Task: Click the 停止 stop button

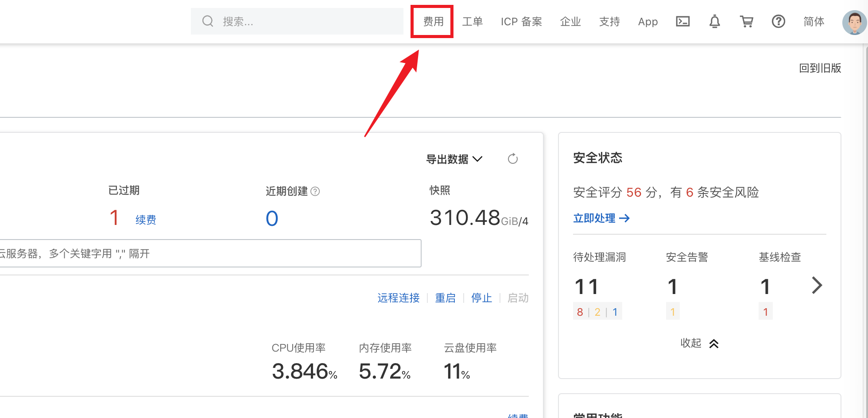Action: [x=481, y=298]
